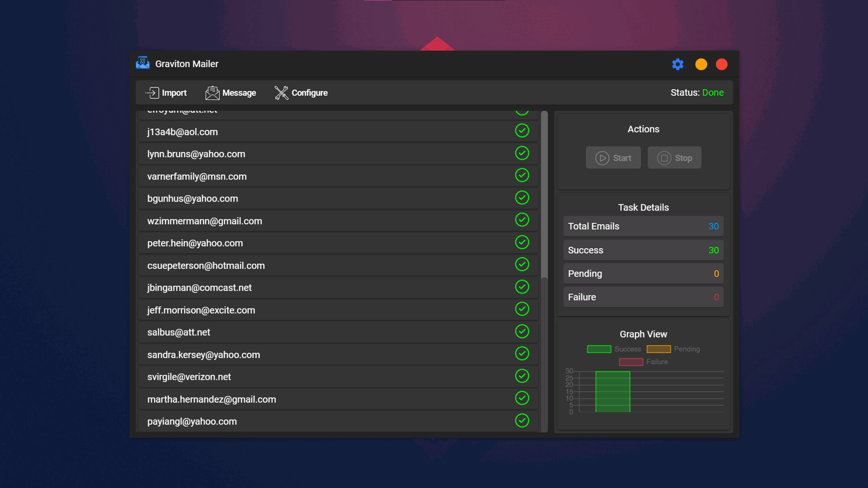The width and height of the screenshot is (868, 488).
Task: Click the peter.hein@yahoo.com address
Action: point(195,243)
